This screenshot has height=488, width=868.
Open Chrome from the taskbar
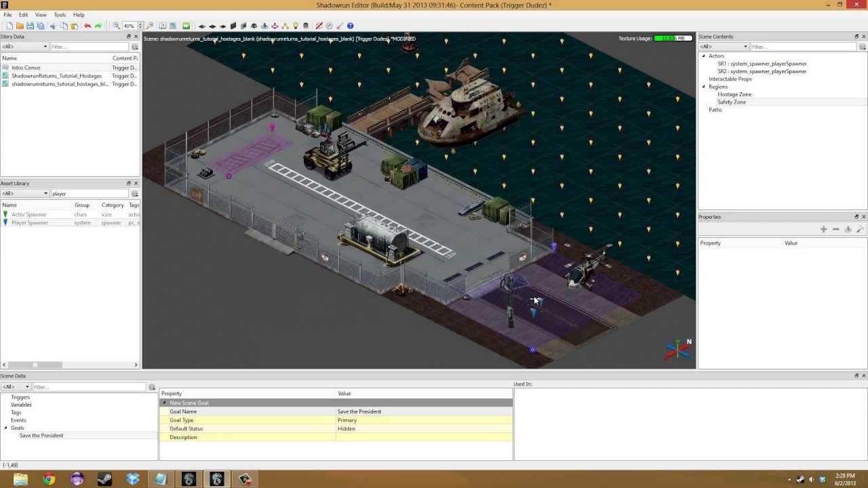click(x=48, y=479)
